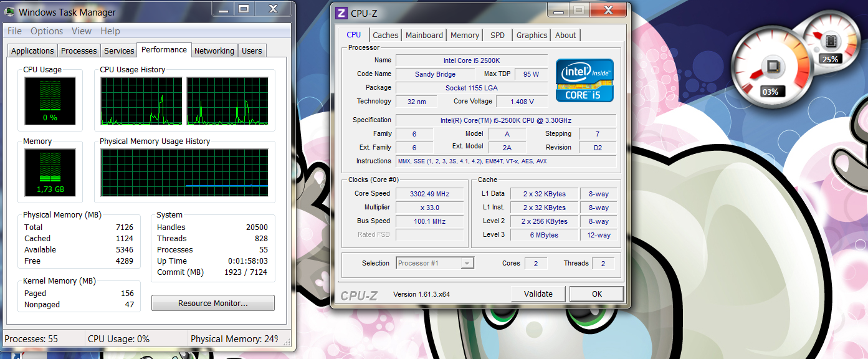Image resolution: width=868 pixels, height=359 pixels.
Task: Open the File menu in Task Manager
Action: tap(14, 31)
